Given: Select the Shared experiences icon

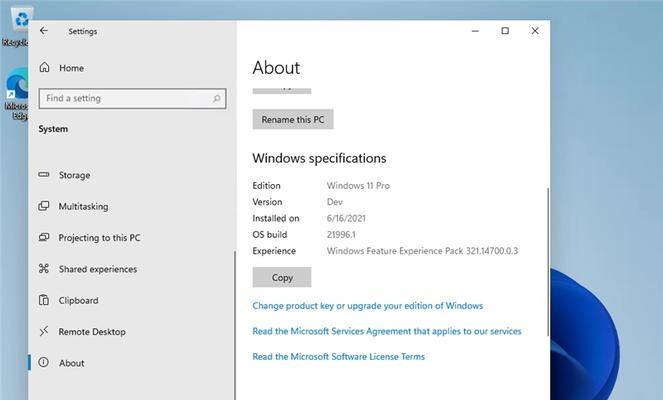Looking at the screenshot, I should tap(44, 268).
